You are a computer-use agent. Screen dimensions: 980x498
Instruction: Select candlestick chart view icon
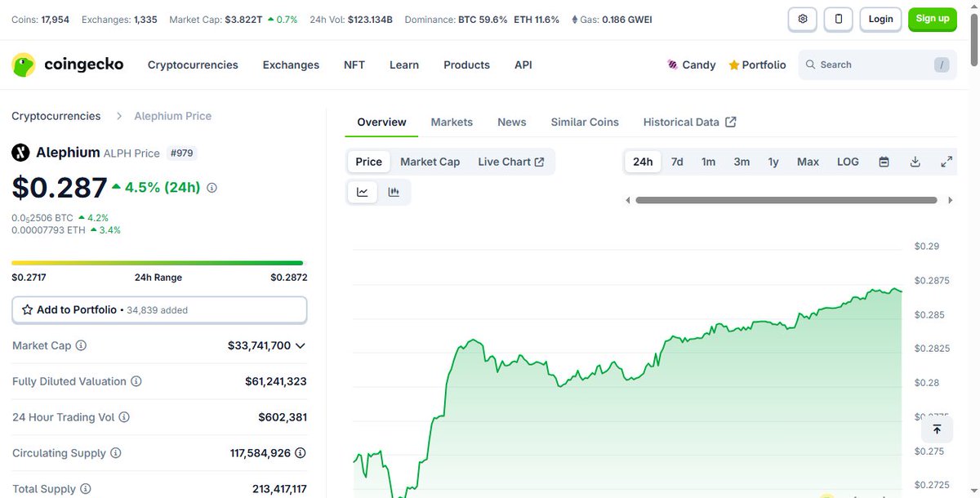(394, 192)
